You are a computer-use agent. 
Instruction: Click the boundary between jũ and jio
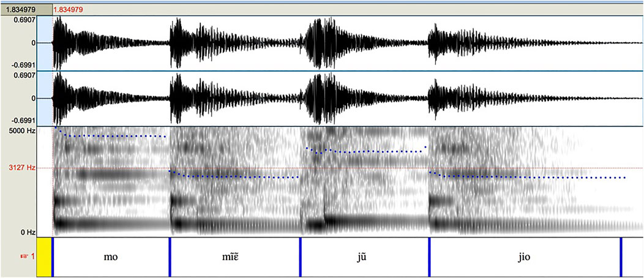click(x=430, y=257)
